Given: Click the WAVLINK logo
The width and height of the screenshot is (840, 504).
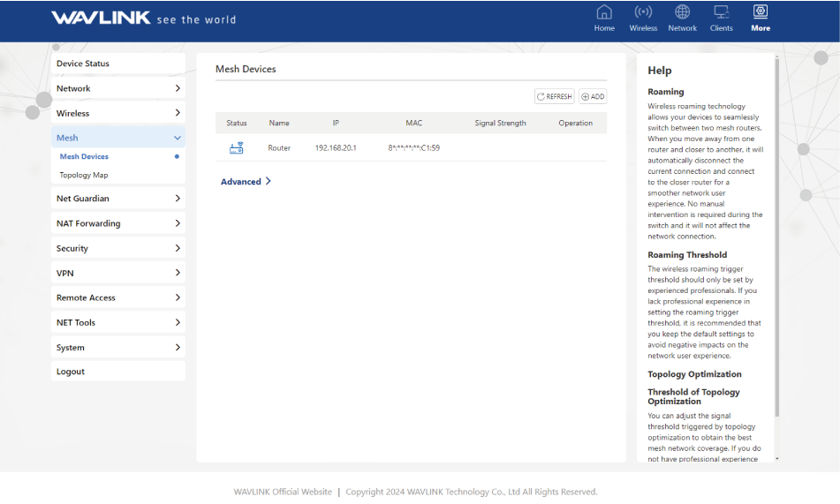Looking at the screenshot, I should click(x=101, y=19).
